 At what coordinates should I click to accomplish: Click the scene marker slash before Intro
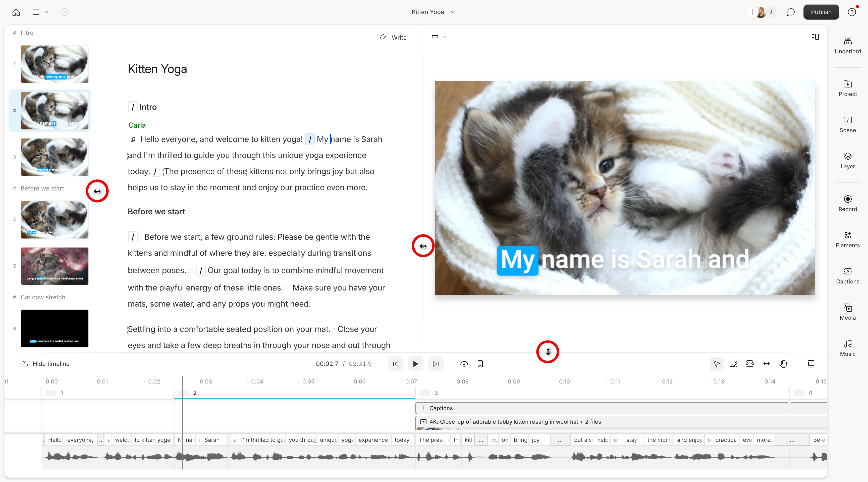133,107
